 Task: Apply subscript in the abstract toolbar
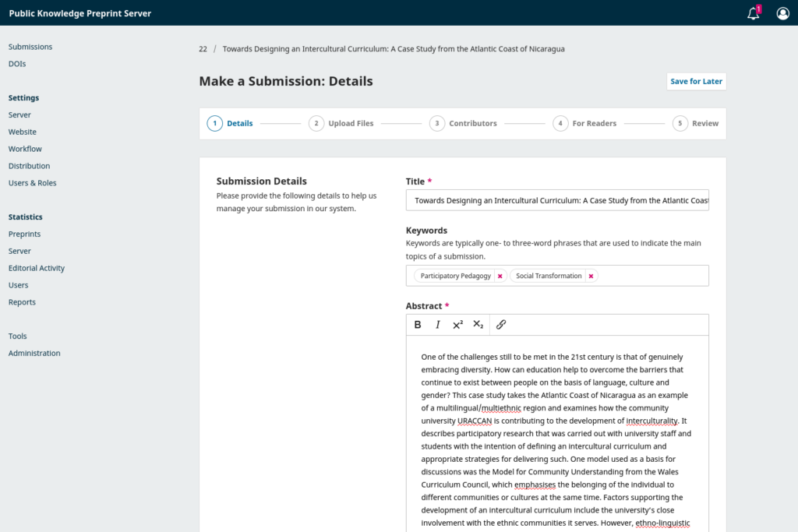478,325
